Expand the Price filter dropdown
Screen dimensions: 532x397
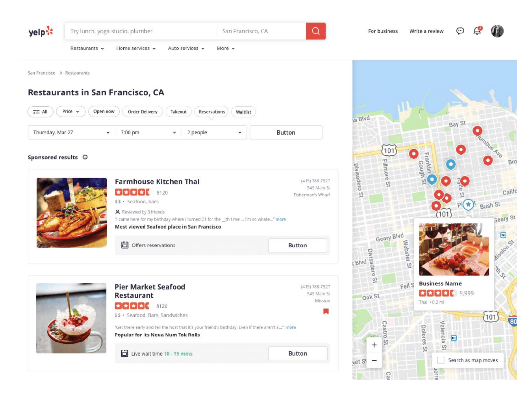[x=71, y=111]
